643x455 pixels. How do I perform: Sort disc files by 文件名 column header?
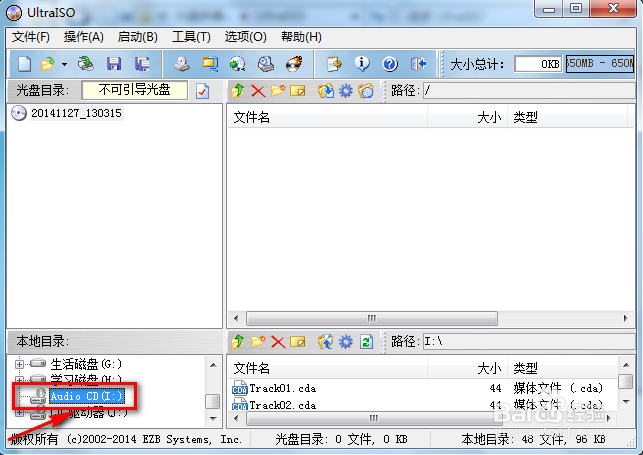coord(327,117)
